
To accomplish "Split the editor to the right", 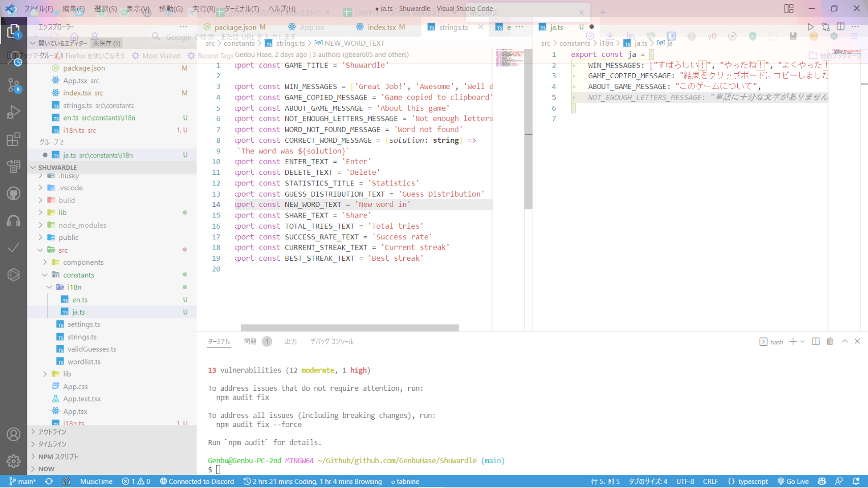I will point(841,27).
